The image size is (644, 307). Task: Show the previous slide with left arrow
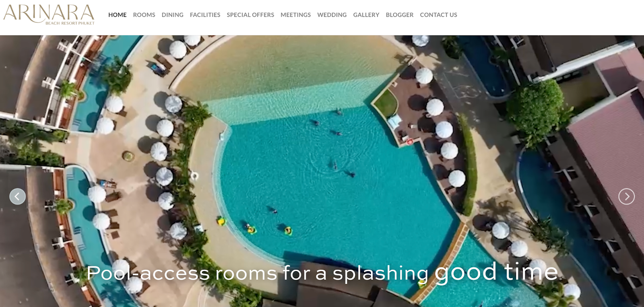[17, 196]
